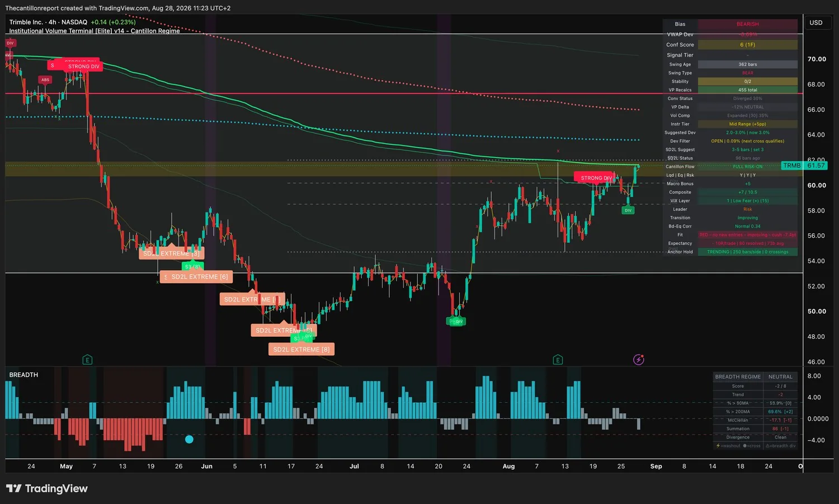This screenshot has height=504, width=839.
Task: Select the Jul label on time axis
Action: 354,467
